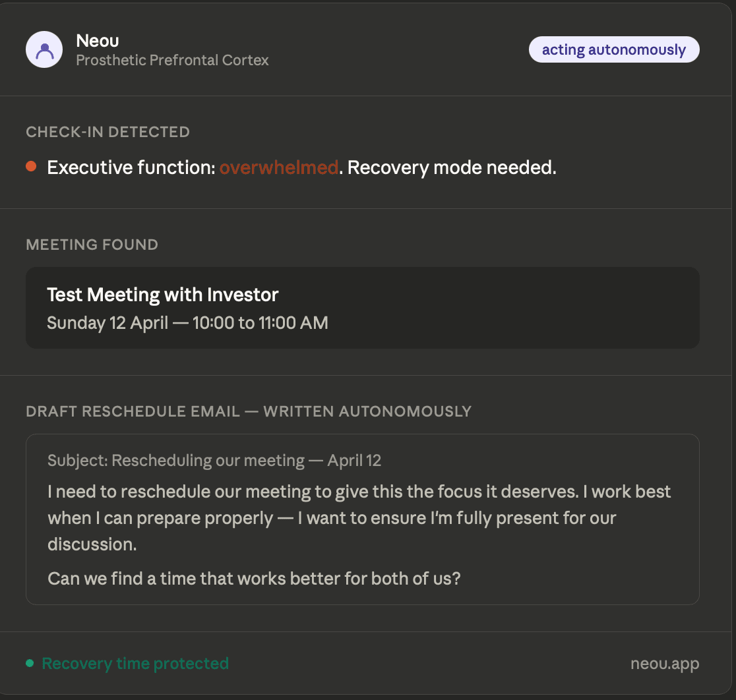Click the orange overwhelmed status dot
The image size is (736, 700).
click(31, 167)
